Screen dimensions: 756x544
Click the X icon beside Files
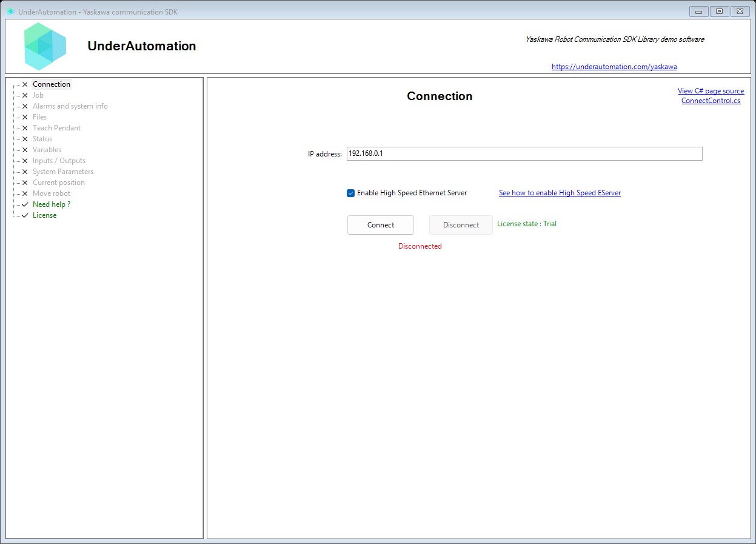pyautogui.click(x=25, y=117)
